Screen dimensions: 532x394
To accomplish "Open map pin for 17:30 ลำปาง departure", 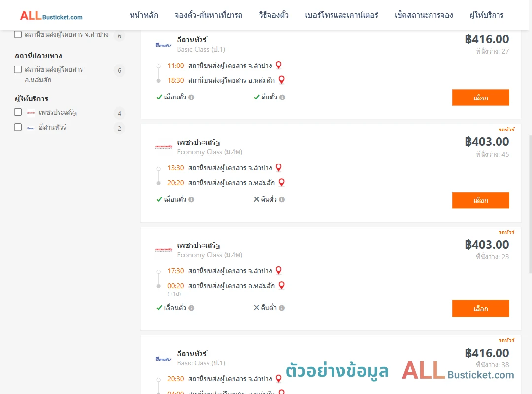I will coord(278,270).
